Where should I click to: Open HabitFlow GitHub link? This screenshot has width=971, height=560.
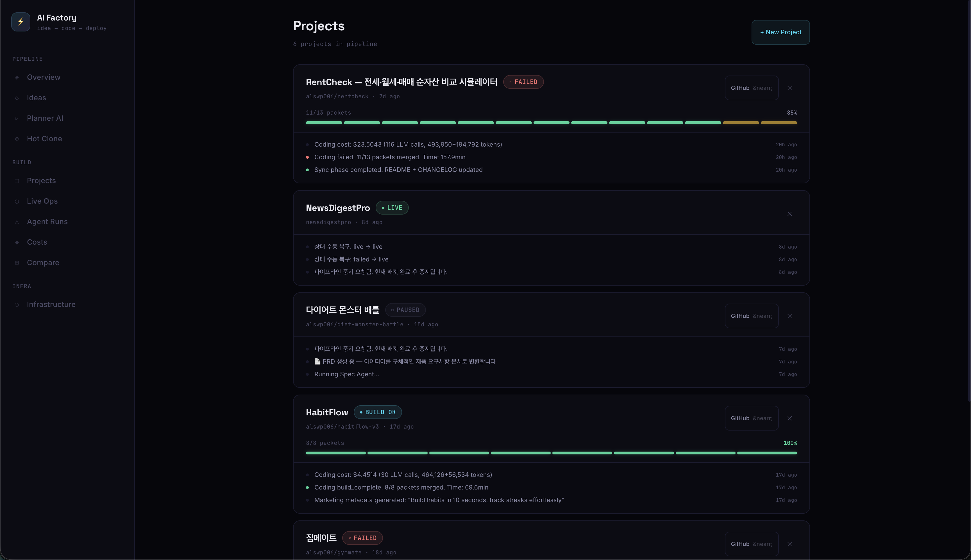coord(751,418)
